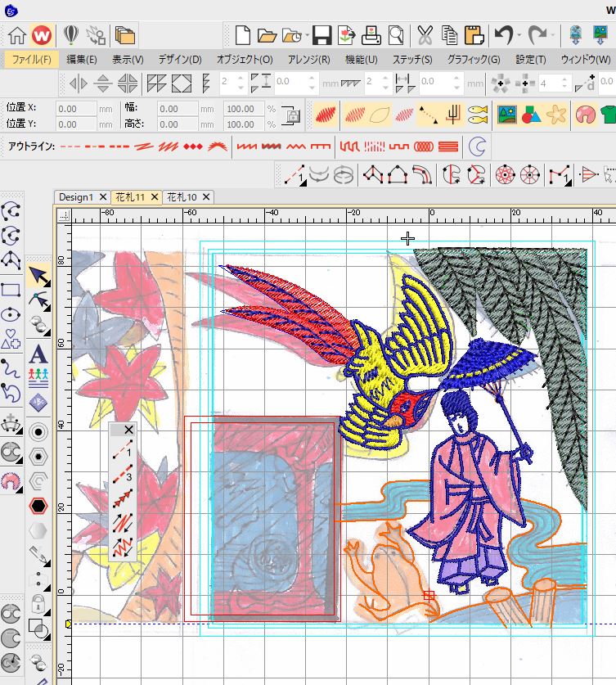Open the 編集(E) menu
The height and width of the screenshot is (685, 616).
pos(82,59)
